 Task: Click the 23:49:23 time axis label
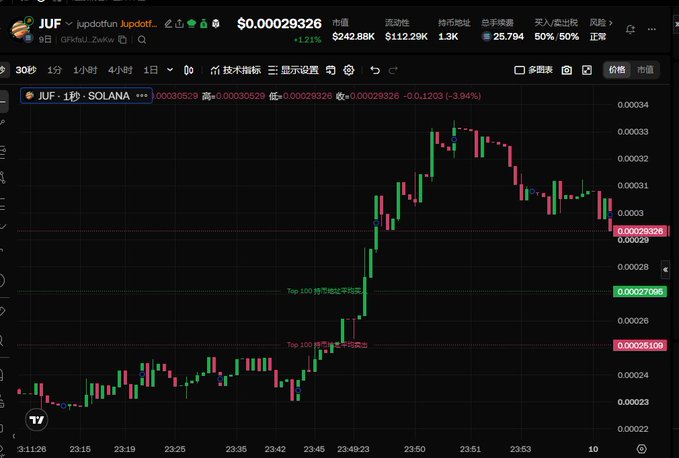click(x=353, y=449)
